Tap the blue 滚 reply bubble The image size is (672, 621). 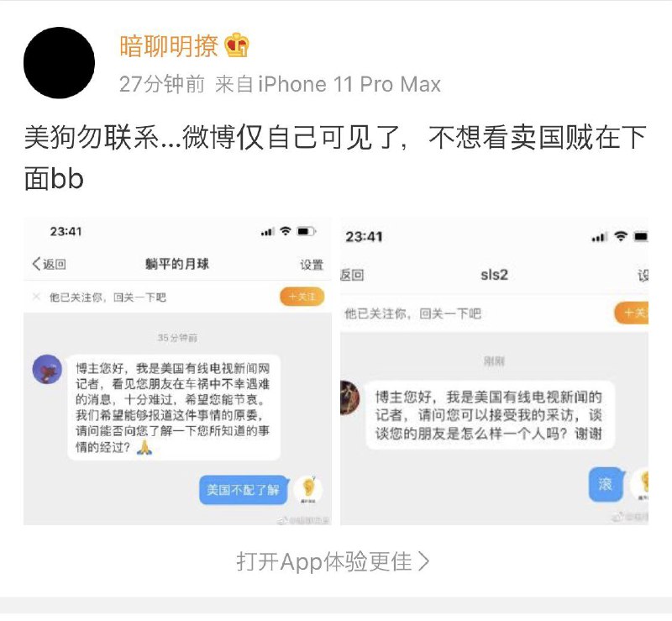[606, 484]
